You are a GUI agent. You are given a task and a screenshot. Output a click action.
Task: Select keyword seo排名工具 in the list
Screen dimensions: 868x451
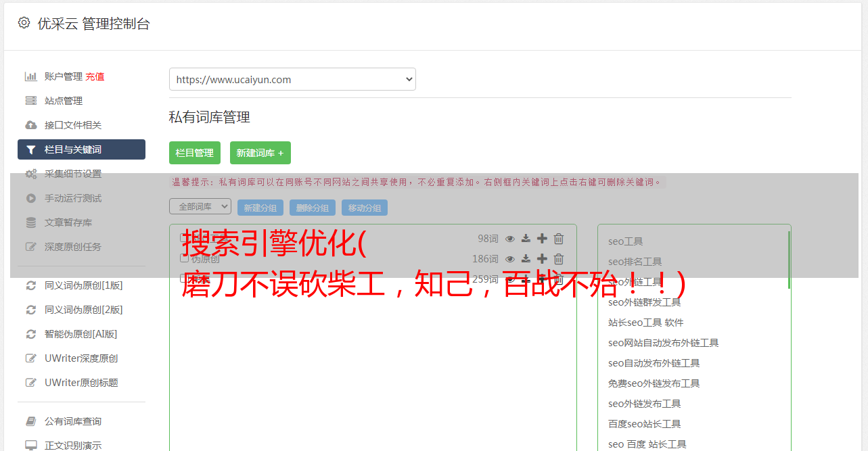(635, 262)
